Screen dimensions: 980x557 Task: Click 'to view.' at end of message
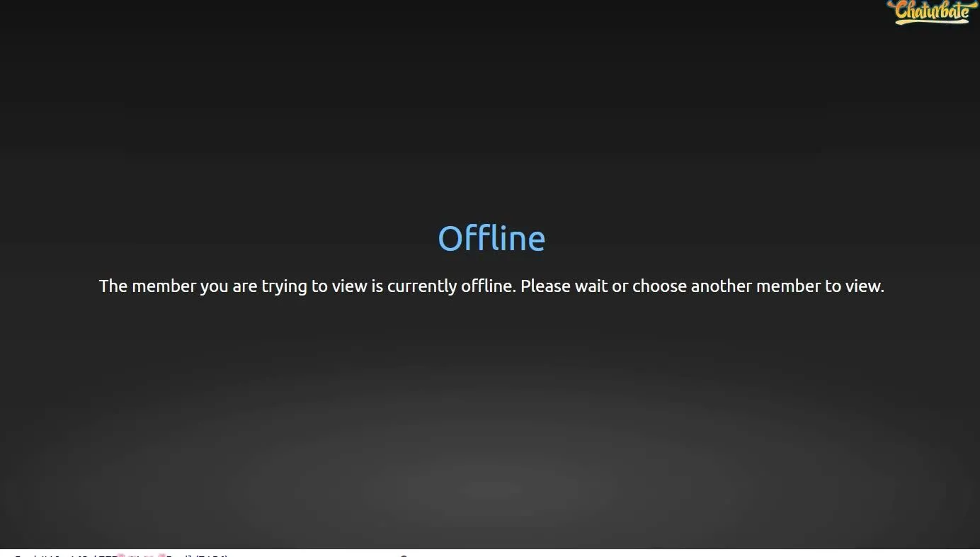click(855, 286)
